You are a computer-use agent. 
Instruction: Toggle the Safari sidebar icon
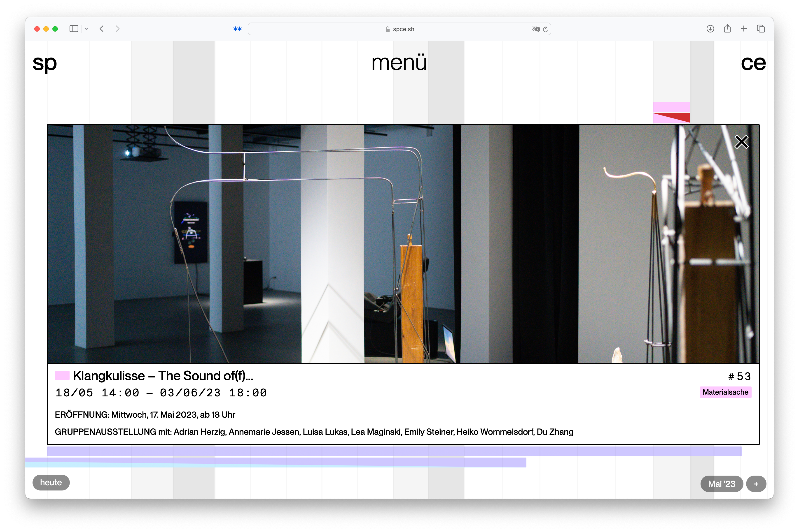point(74,29)
